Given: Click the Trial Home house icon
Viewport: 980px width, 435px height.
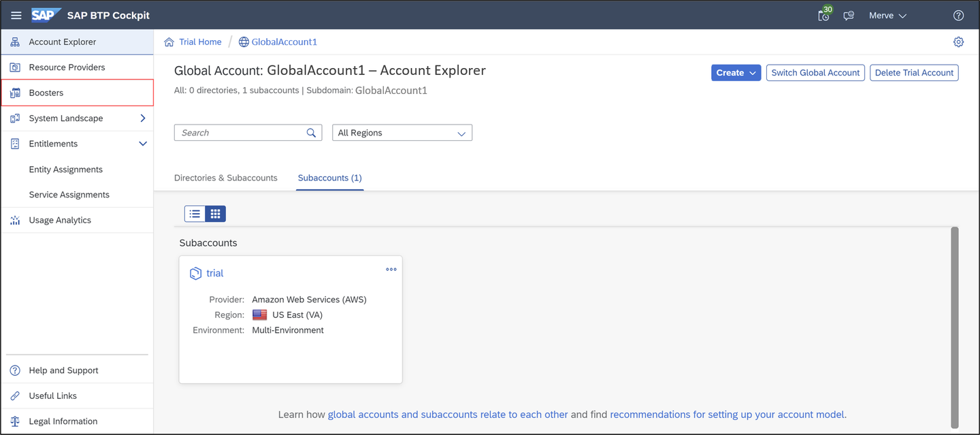Looking at the screenshot, I should pos(169,42).
